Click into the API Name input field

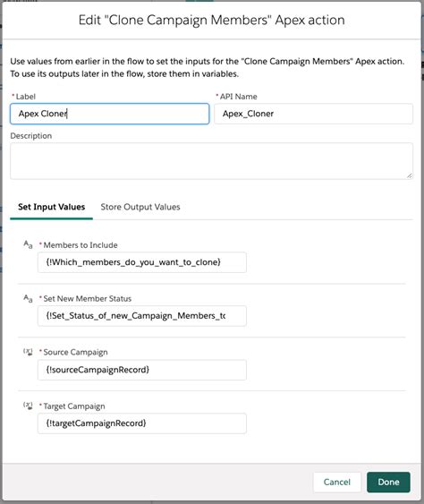pos(313,114)
